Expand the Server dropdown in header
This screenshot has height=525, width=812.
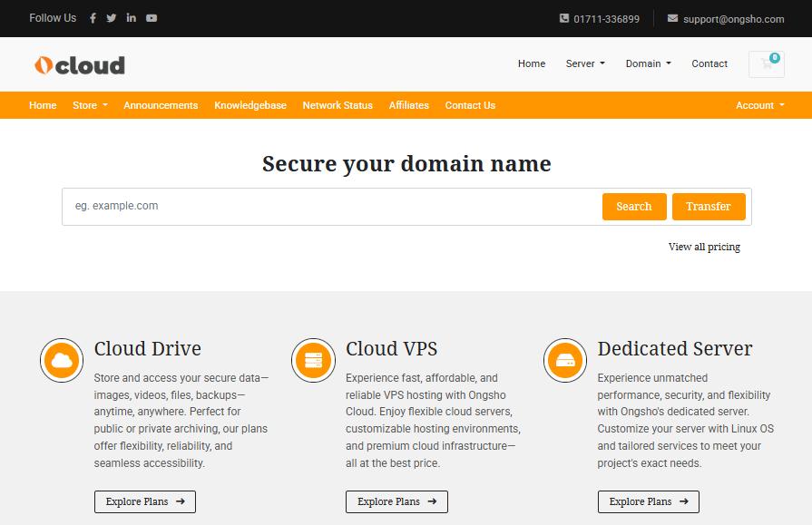pyautogui.click(x=585, y=63)
